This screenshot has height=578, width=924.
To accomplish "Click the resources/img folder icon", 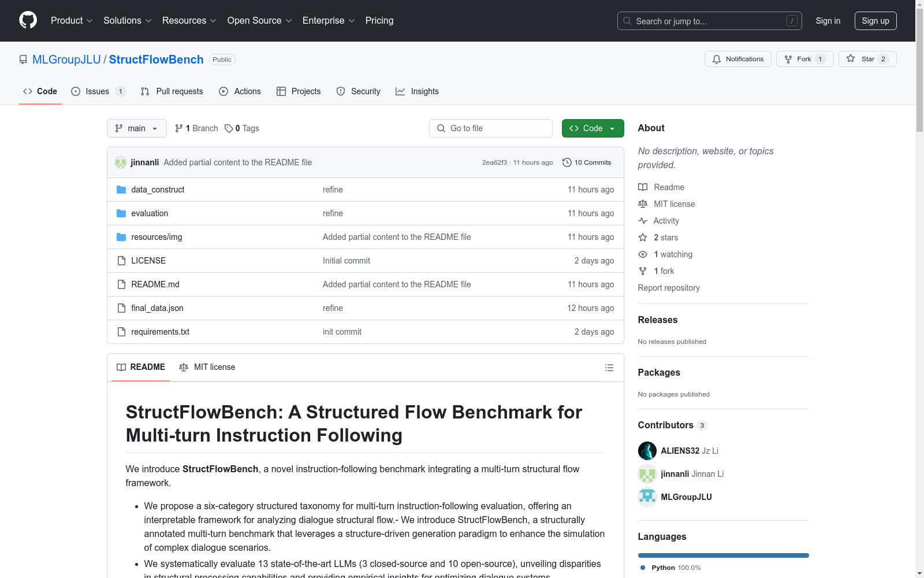I will [121, 237].
